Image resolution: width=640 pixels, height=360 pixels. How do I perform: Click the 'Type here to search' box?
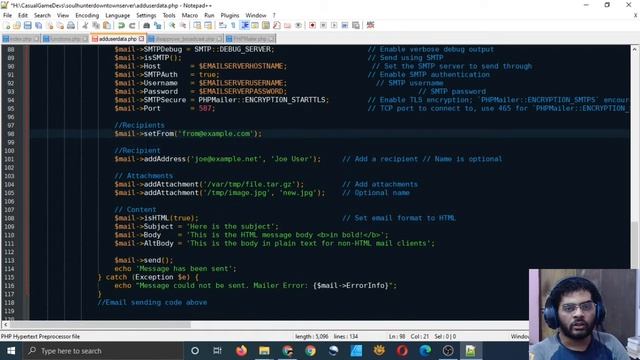(x=103, y=351)
